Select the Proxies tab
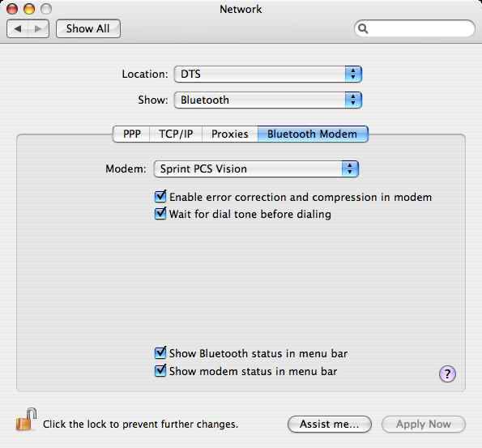Screen dimensions: 482x448 (x=230, y=134)
